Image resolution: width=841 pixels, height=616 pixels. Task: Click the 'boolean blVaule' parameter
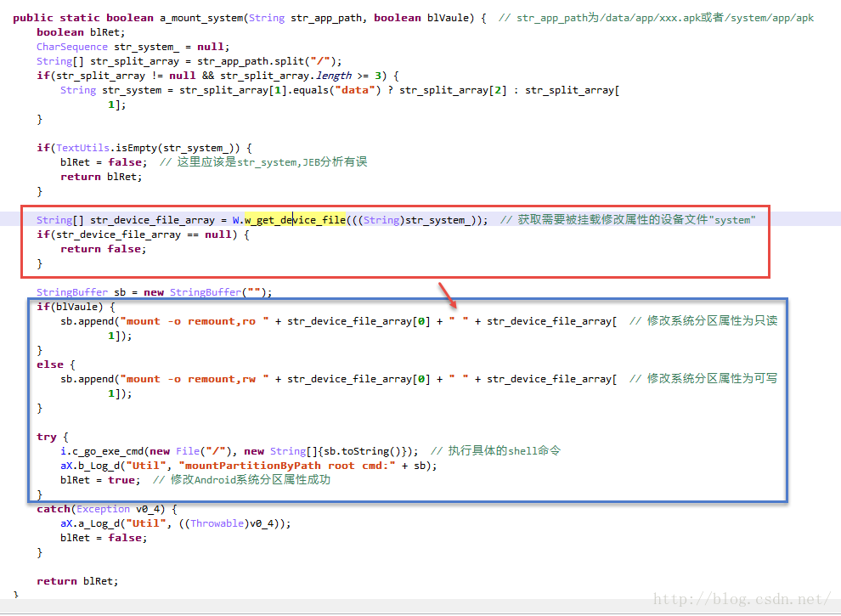pyautogui.click(x=421, y=18)
